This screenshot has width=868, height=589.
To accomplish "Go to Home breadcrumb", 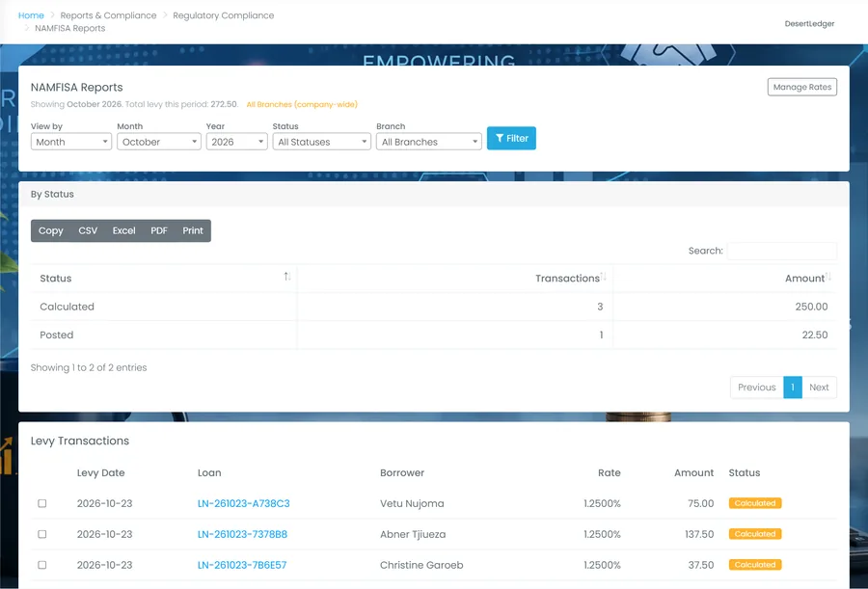I will pos(31,15).
